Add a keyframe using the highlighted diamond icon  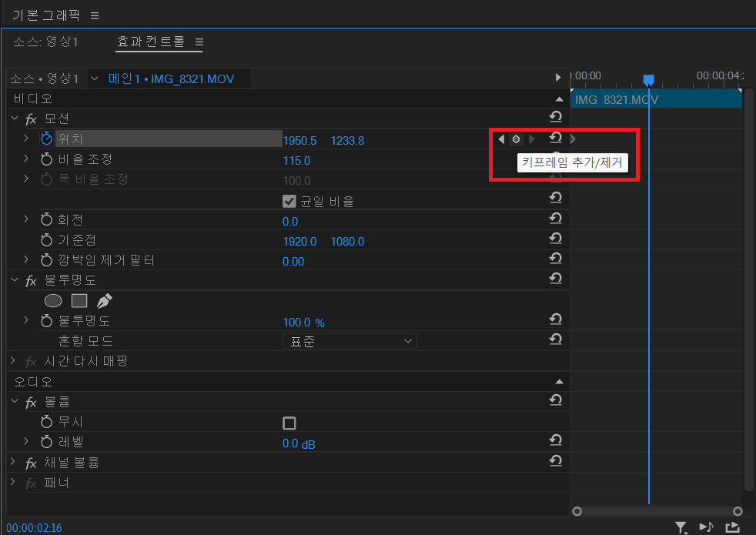(x=516, y=139)
